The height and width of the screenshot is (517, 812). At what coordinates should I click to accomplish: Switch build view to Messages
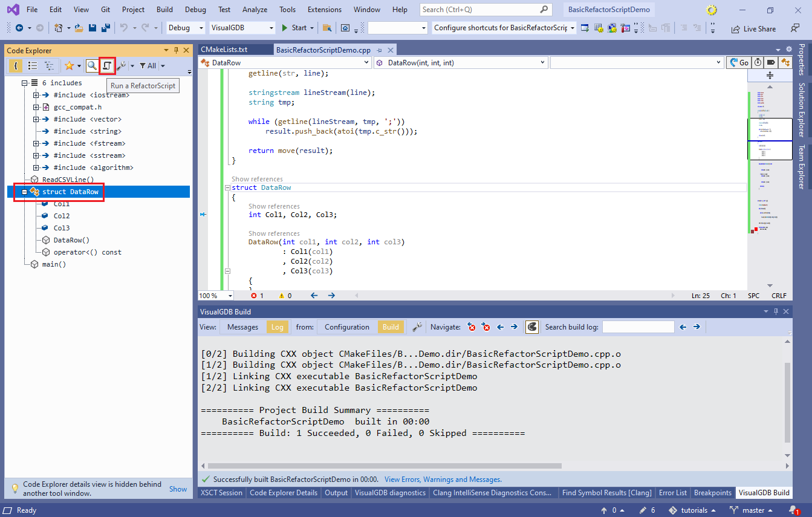coord(243,327)
